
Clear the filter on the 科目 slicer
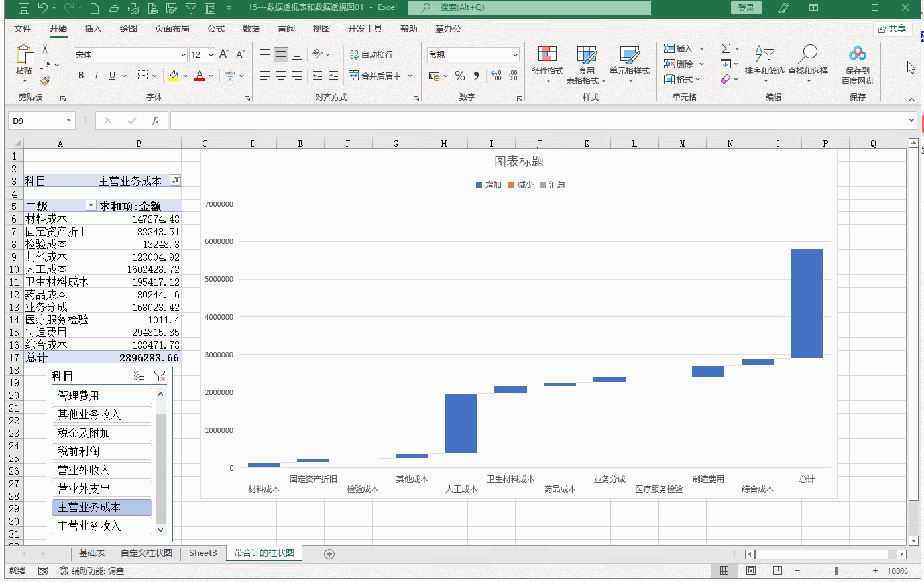click(160, 376)
